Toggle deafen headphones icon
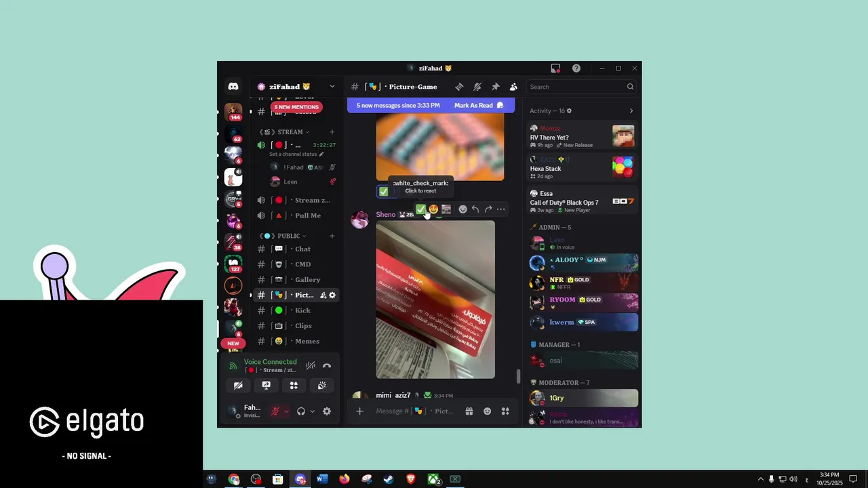The height and width of the screenshot is (488, 868). pos(301,411)
